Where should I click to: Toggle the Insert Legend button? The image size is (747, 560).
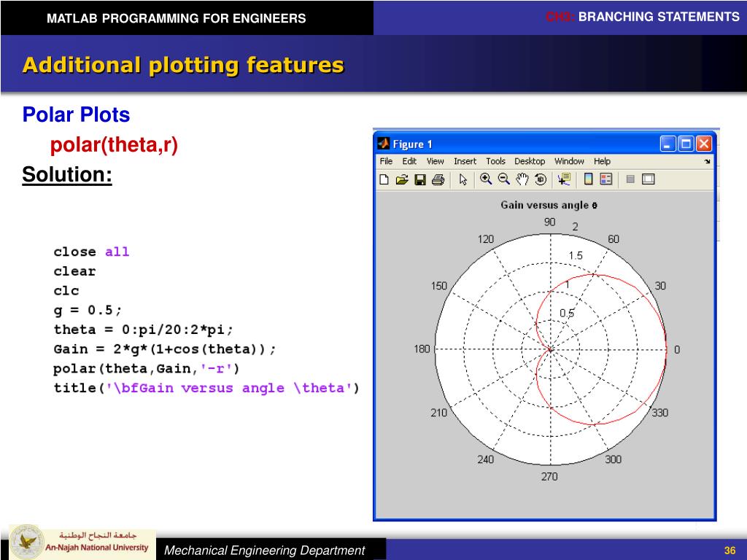coord(605,179)
